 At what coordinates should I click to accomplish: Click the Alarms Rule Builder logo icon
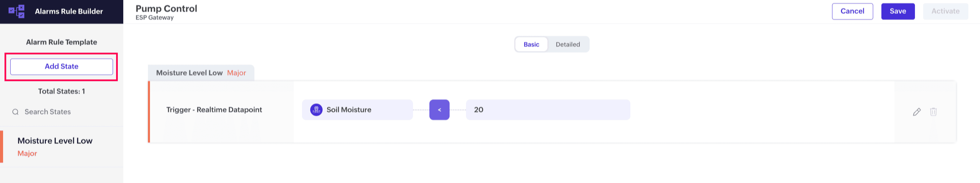[17, 11]
